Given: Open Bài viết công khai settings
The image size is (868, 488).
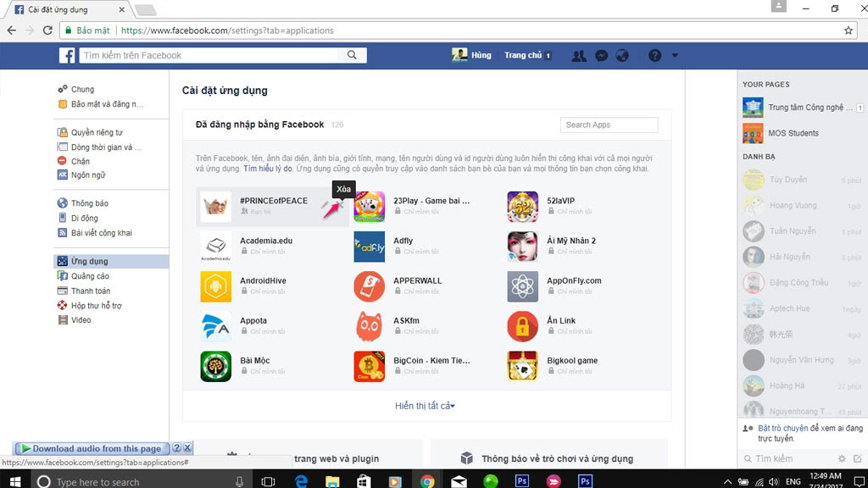Looking at the screenshot, I should pos(101,233).
